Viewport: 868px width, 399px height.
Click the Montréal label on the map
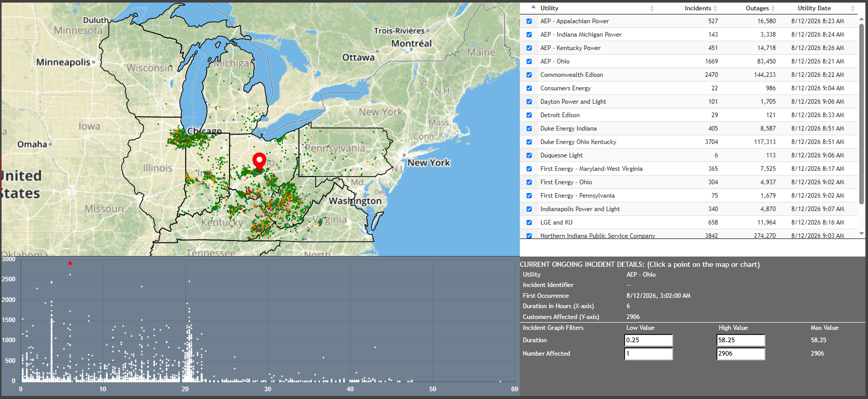pyautogui.click(x=412, y=43)
